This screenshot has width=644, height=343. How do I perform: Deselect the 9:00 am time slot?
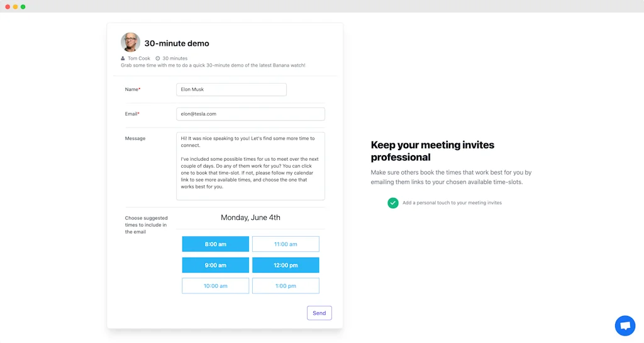click(215, 265)
